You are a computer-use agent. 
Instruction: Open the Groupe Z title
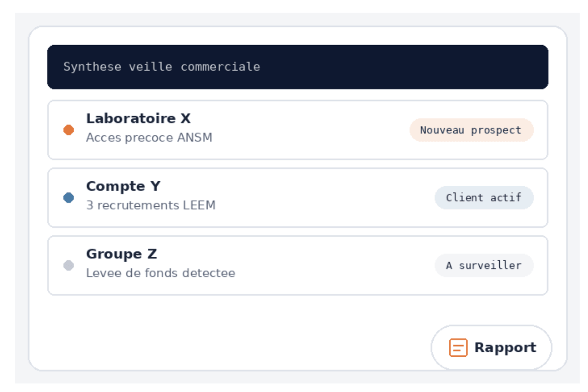click(x=122, y=254)
